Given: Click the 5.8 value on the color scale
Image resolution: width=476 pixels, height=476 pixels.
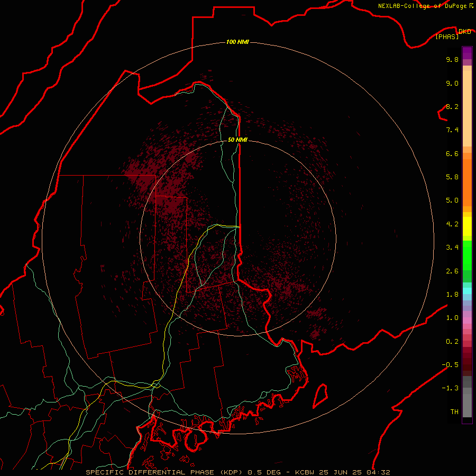Looking at the screenshot, I should point(452,177).
